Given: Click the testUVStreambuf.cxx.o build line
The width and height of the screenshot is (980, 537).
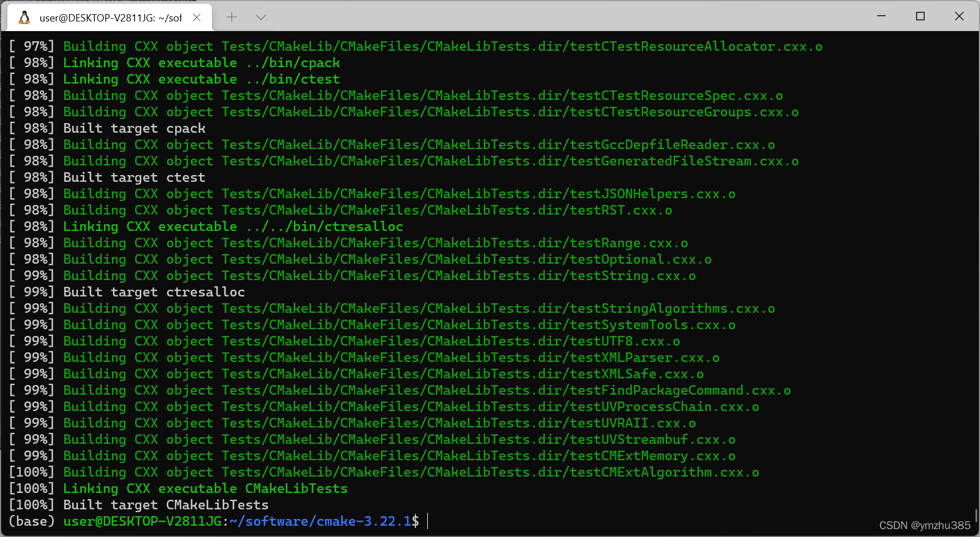Looking at the screenshot, I should (372, 439).
